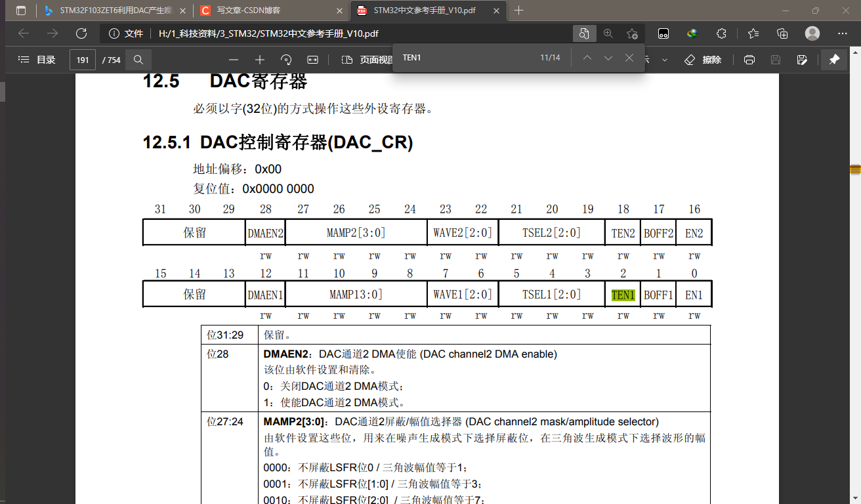This screenshot has width=861, height=504.
Task: Open the tab actions menu icon
Action: tap(21, 10)
